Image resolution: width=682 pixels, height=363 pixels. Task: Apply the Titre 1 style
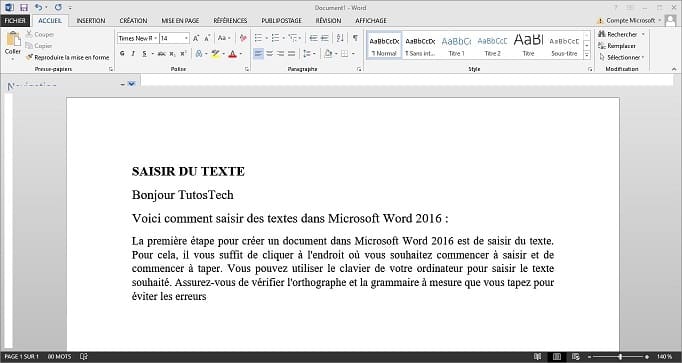pyautogui.click(x=456, y=46)
